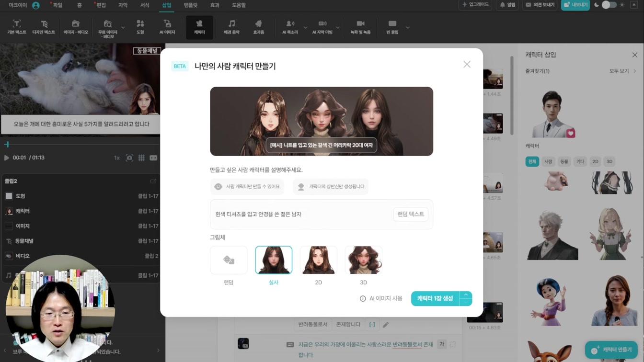The height and width of the screenshot is (362, 644).
Task: Collapse ribbon with the up-arrow button
Action: [x=634, y=5]
